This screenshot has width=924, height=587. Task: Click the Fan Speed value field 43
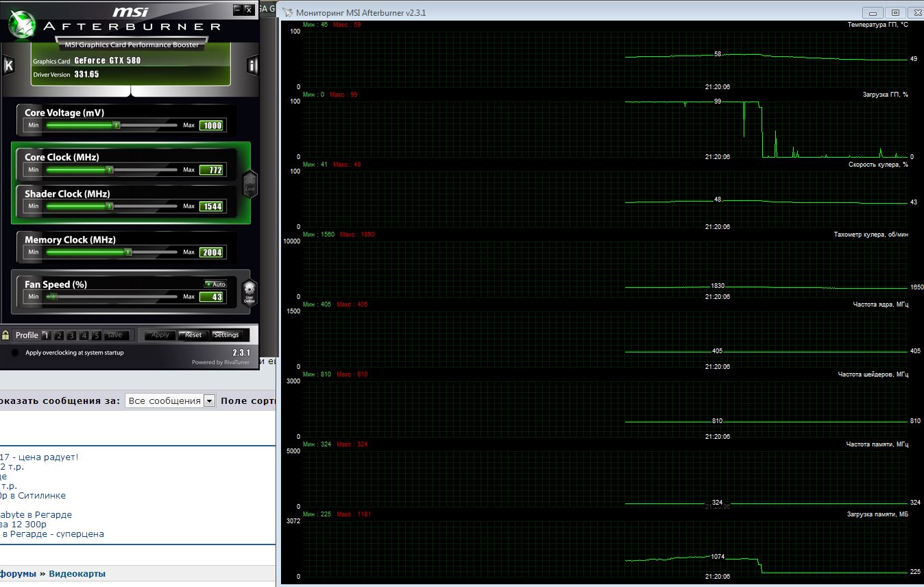click(211, 296)
